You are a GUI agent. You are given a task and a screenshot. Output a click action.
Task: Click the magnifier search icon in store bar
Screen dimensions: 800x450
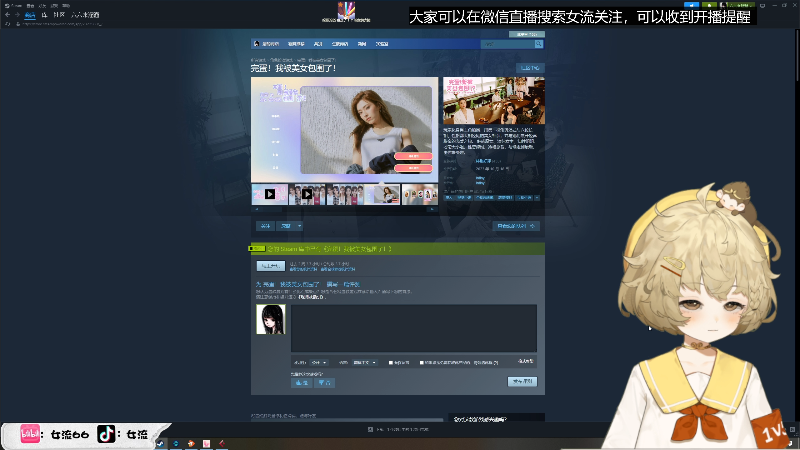tap(538, 44)
